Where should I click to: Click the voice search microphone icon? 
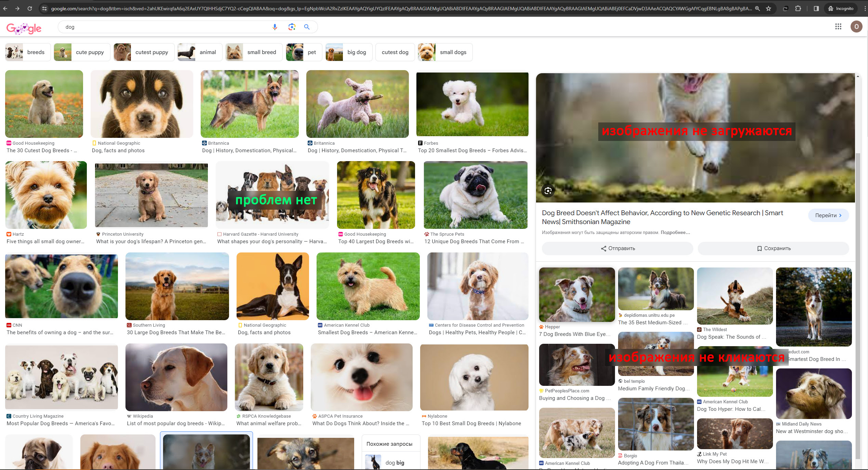click(x=275, y=27)
